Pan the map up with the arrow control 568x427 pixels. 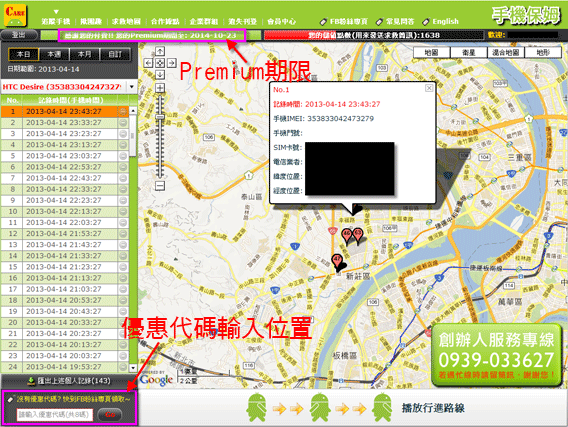point(160,51)
